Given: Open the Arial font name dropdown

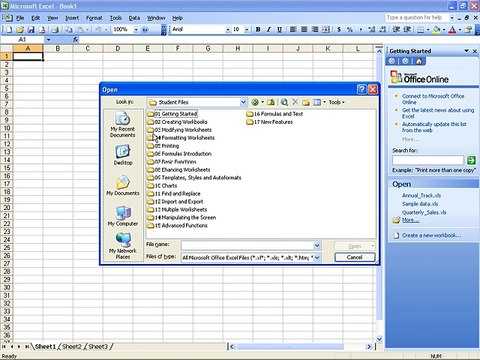Looking at the screenshot, I should [228, 30].
